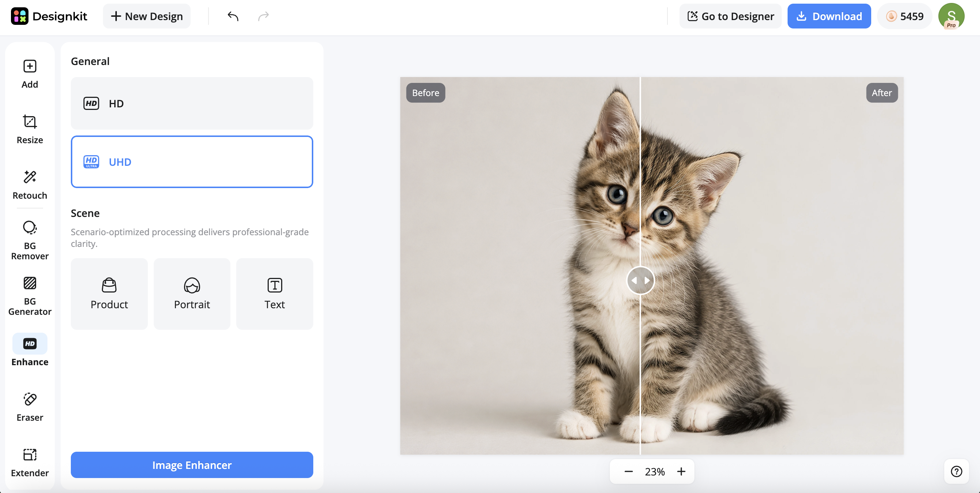
Task: Select the HD enhancement option
Action: click(192, 103)
